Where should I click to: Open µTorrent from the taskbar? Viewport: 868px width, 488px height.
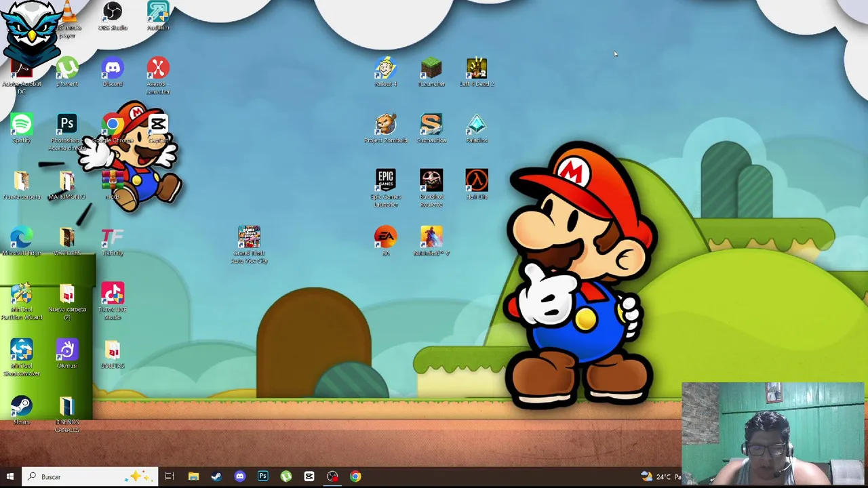[x=285, y=476]
